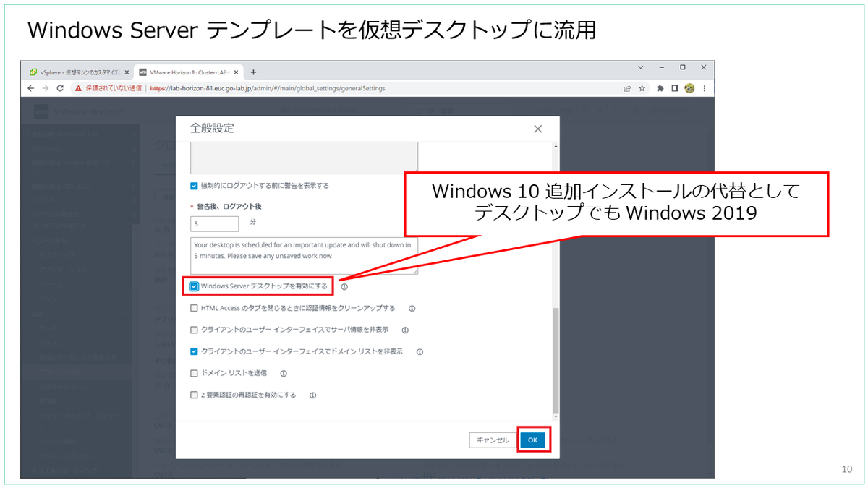Image resolution: width=868 pixels, height=488 pixels.
Task: Select the VMware Horizon Cluster-LAB tab
Action: pos(190,72)
